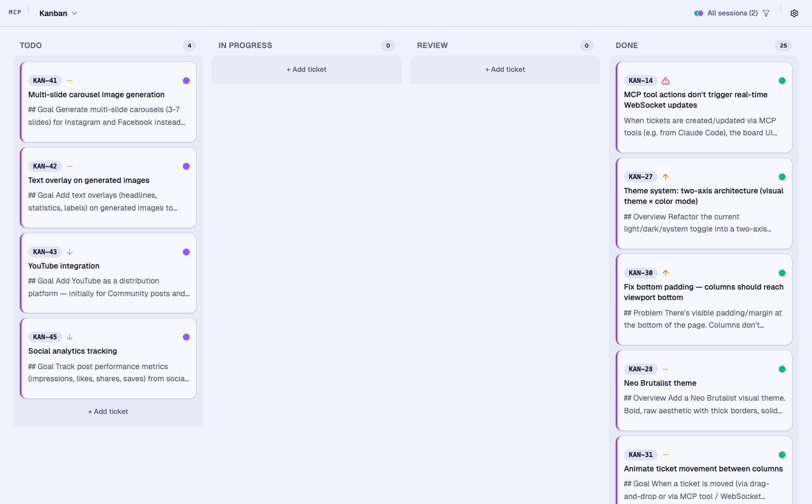
Task: Click the warning triangle icon on KAN-14
Action: (x=666, y=81)
